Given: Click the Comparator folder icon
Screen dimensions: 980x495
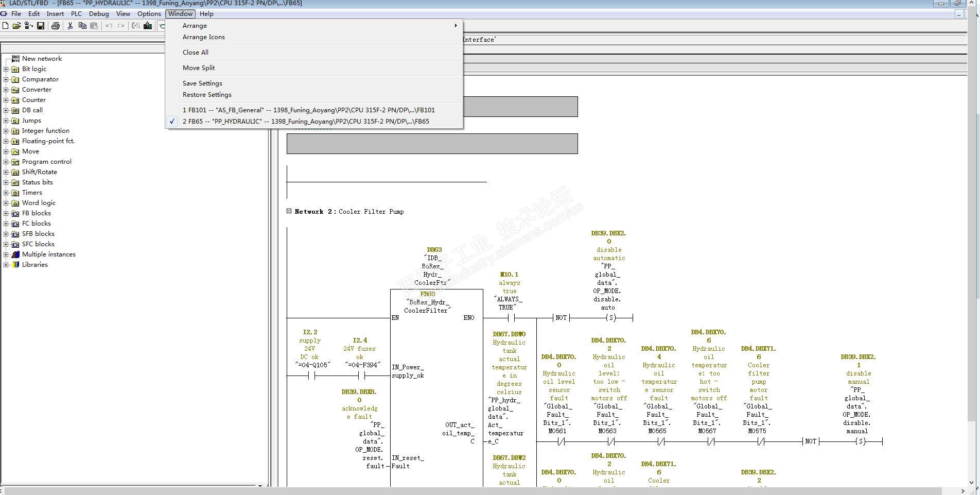Looking at the screenshot, I should pos(15,79).
